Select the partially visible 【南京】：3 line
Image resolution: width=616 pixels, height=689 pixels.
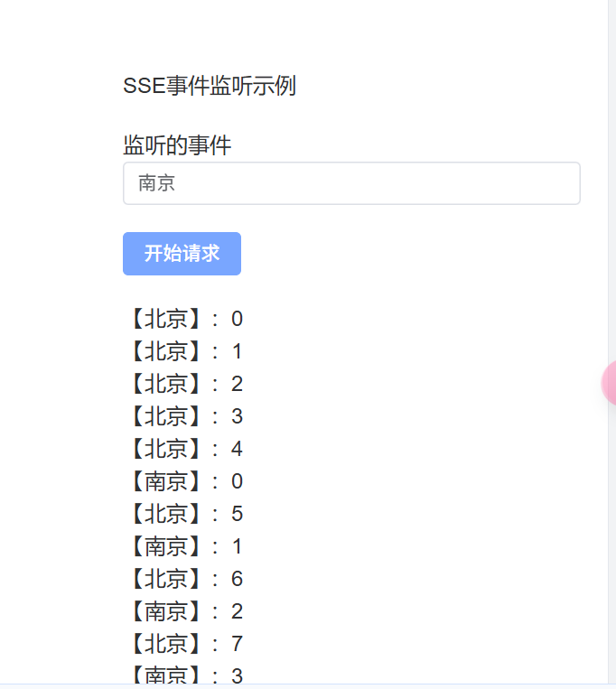pyautogui.click(x=186, y=675)
